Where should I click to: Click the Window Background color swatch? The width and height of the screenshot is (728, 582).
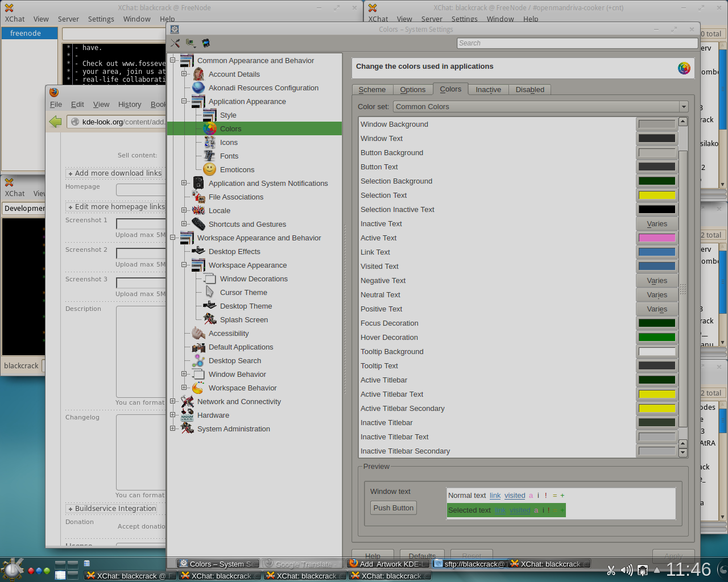[657, 124]
